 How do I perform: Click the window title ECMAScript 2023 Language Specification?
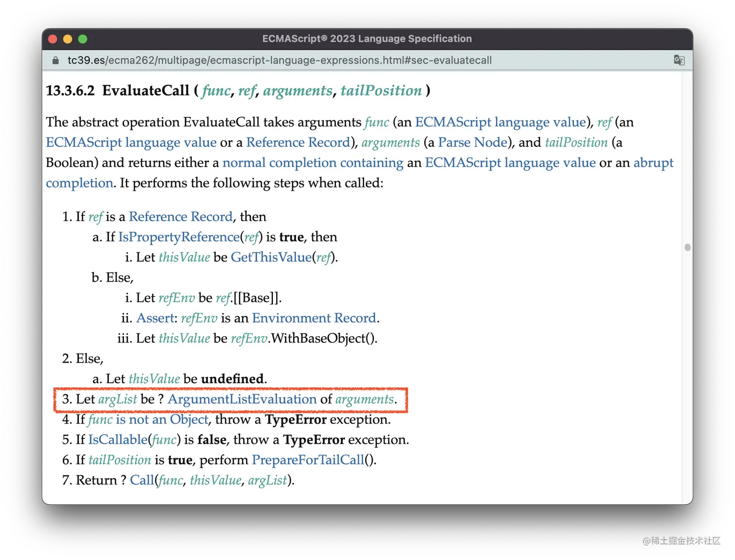coord(367,39)
